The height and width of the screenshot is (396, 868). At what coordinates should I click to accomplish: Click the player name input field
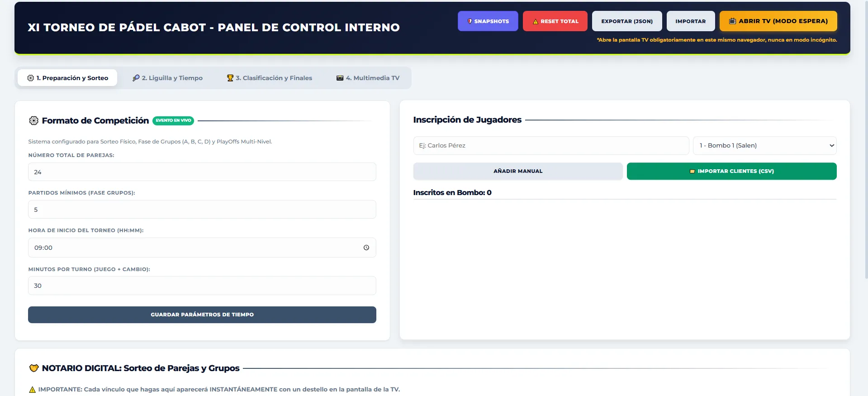pyautogui.click(x=551, y=145)
